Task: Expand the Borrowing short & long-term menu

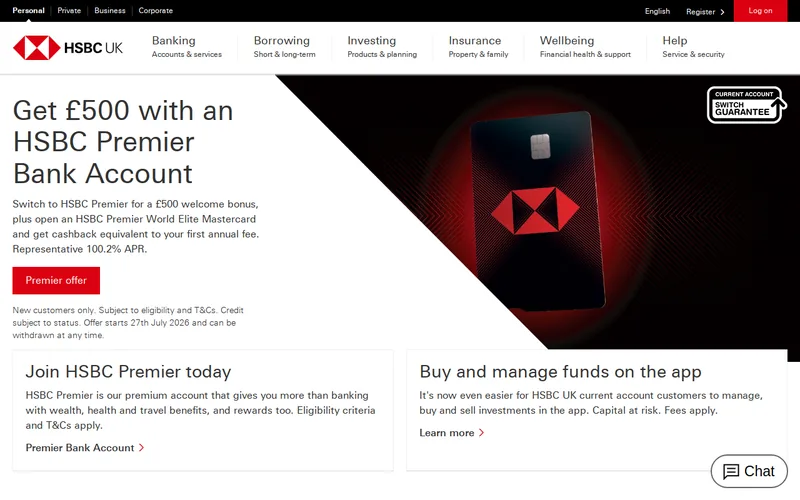Action: [285, 46]
